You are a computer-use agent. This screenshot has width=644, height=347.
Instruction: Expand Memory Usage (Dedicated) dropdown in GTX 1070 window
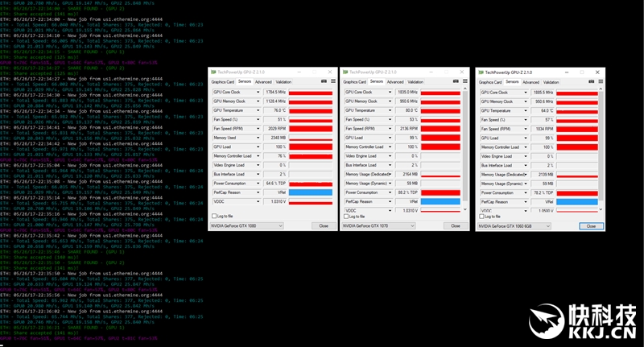click(390, 174)
